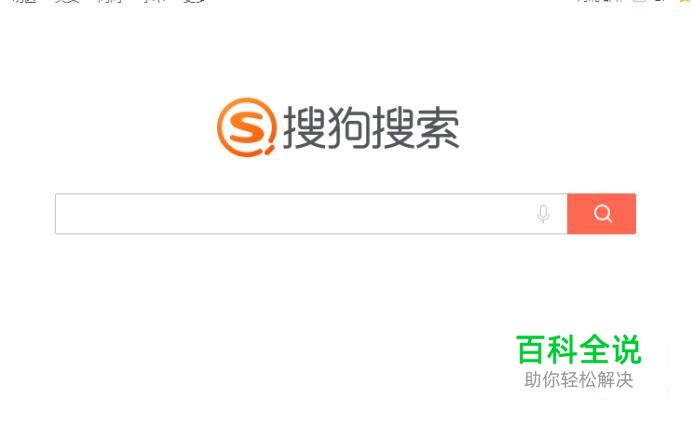This screenshot has height=424, width=692.
Task: Click the gray 助你轻松解决 caption
Action: point(579,379)
